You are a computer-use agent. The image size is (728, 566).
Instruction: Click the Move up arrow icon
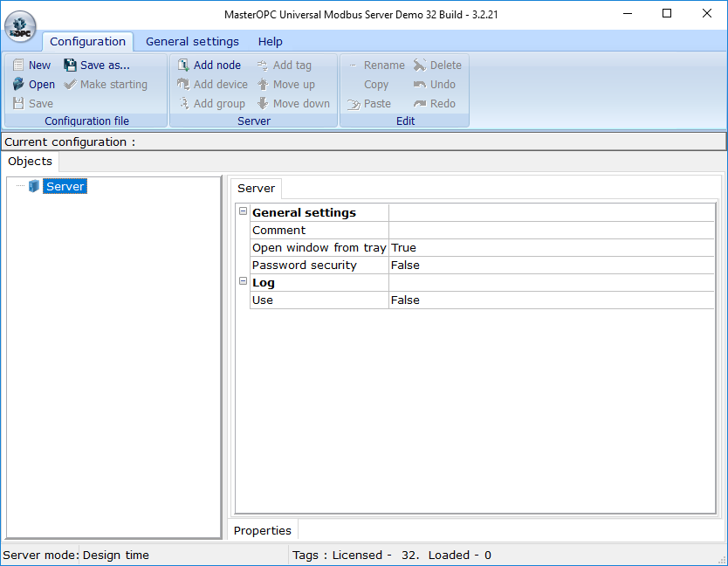tap(263, 84)
